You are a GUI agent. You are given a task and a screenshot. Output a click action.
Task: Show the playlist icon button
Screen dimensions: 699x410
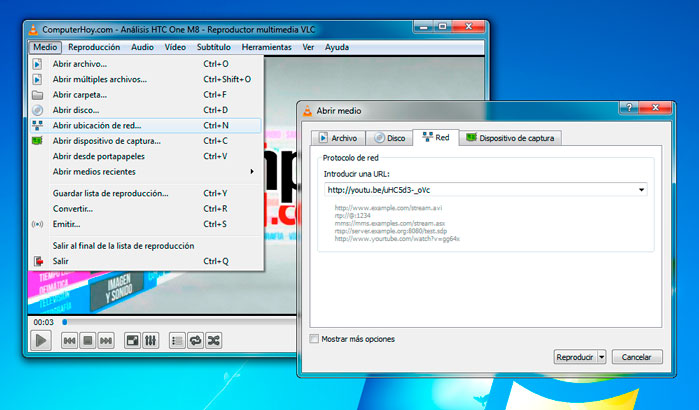177,341
